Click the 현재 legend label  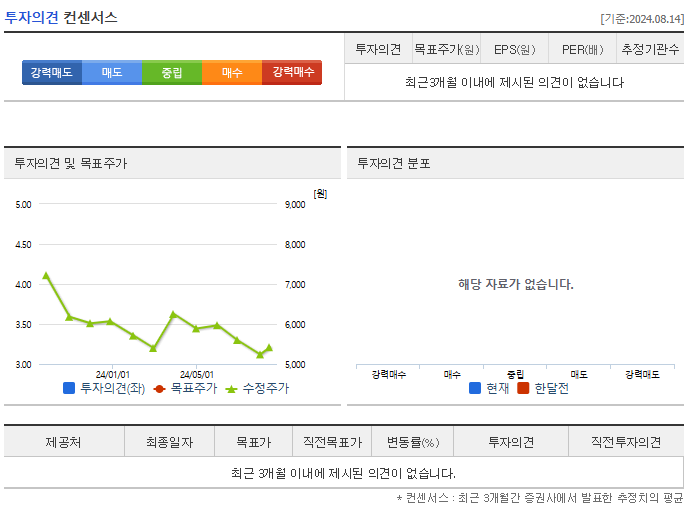[498, 388]
